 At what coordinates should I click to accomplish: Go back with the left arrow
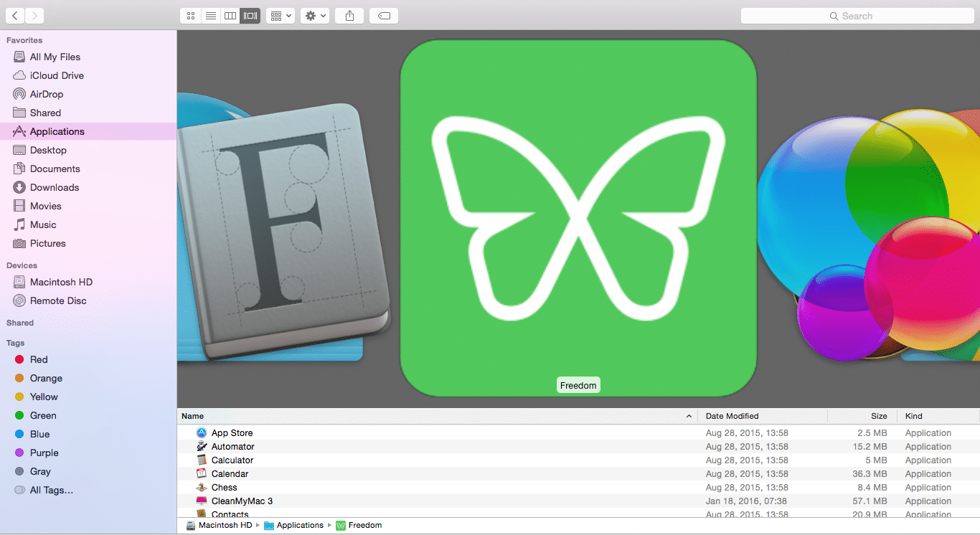pos(14,16)
